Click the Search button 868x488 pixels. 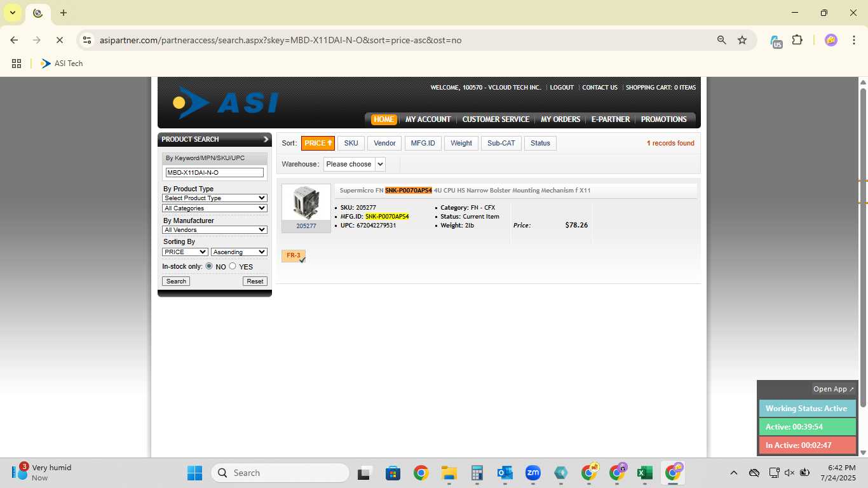click(x=176, y=281)
